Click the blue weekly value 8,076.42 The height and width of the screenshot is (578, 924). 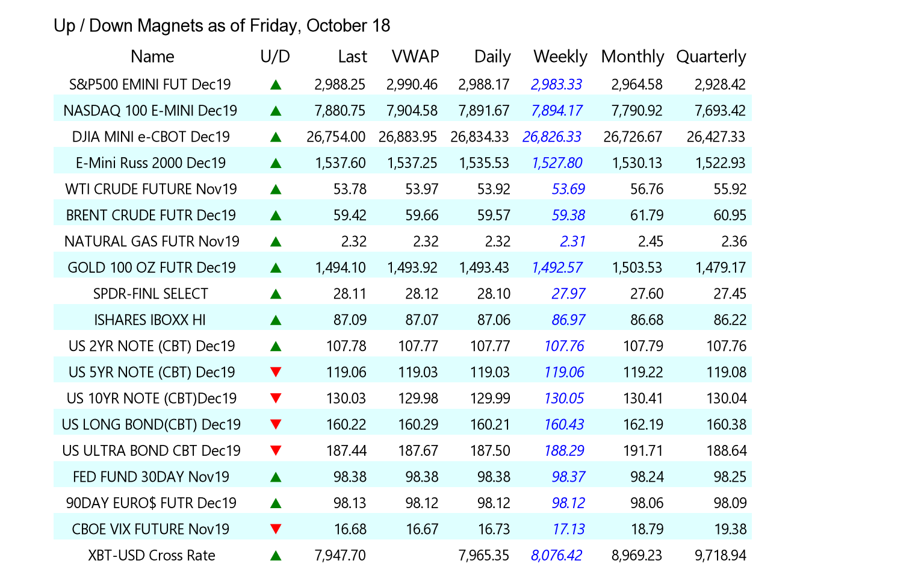coord(556,555)
